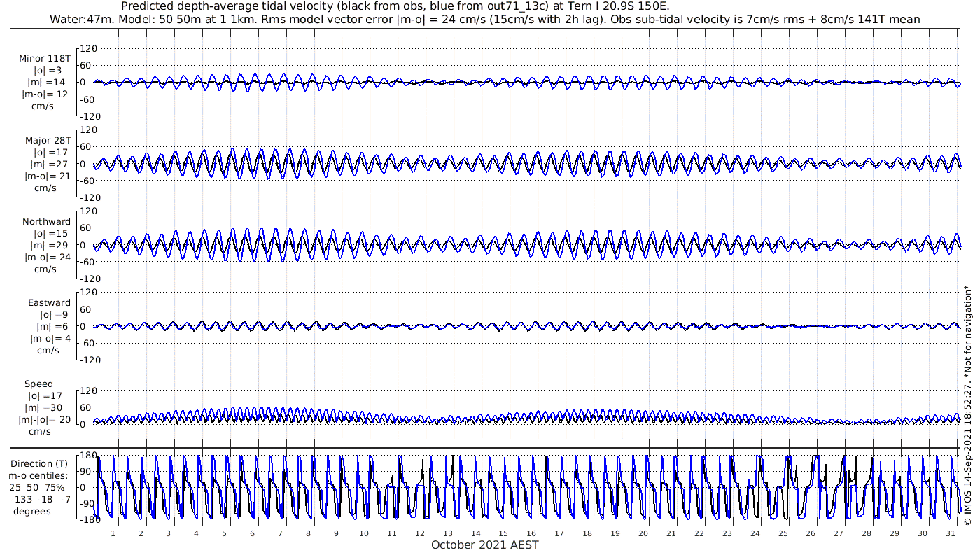
Task: Click the '|m-o|= 4' value in Eastward panel
Action: 49,339
